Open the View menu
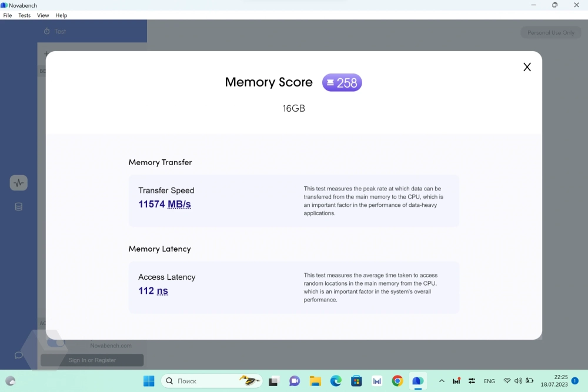 pos(43,15)
